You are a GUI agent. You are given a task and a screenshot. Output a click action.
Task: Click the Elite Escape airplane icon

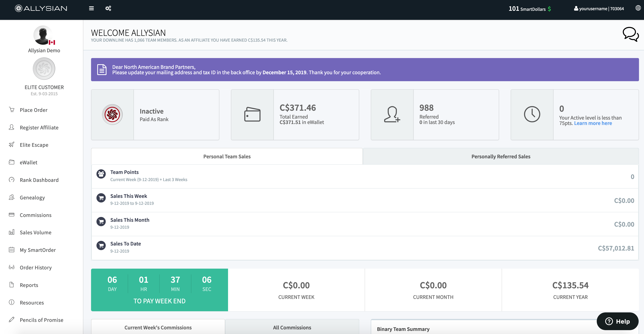pos(12,145)
